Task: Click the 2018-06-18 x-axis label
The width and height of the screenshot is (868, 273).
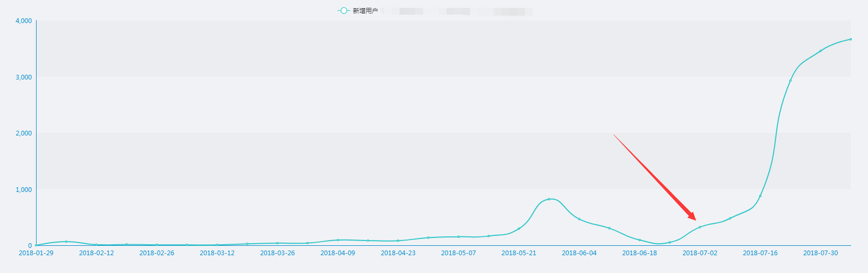Action: (x=640, y=253)
